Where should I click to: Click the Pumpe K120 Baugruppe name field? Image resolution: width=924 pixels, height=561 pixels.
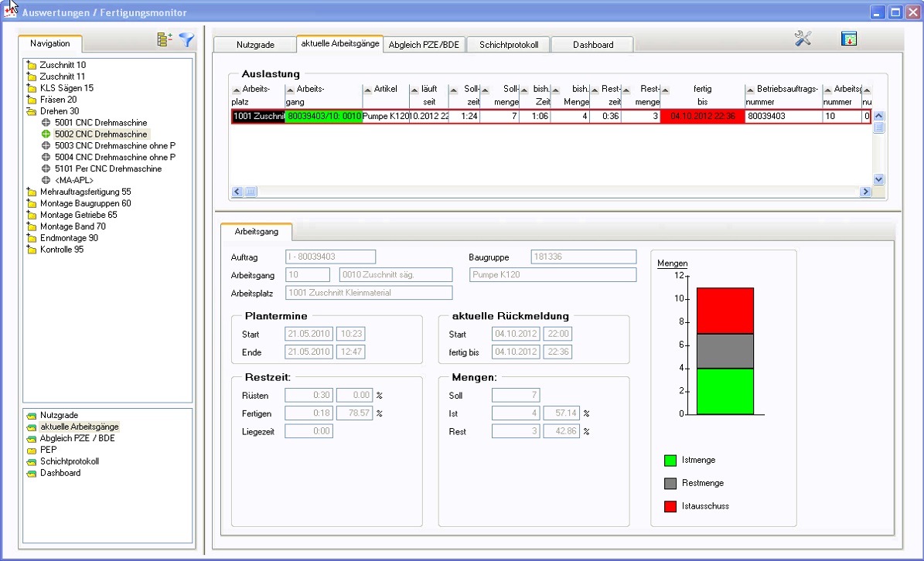pos(553,275)
